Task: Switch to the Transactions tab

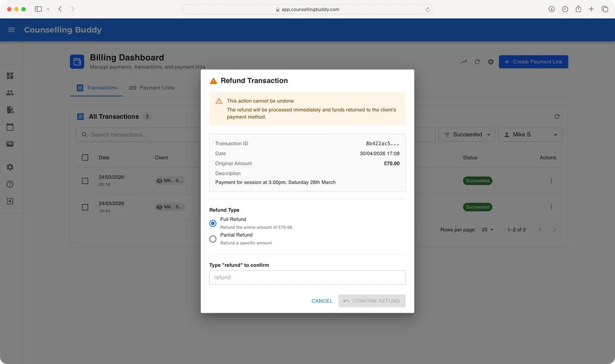Action: click(x=96, y=88)
